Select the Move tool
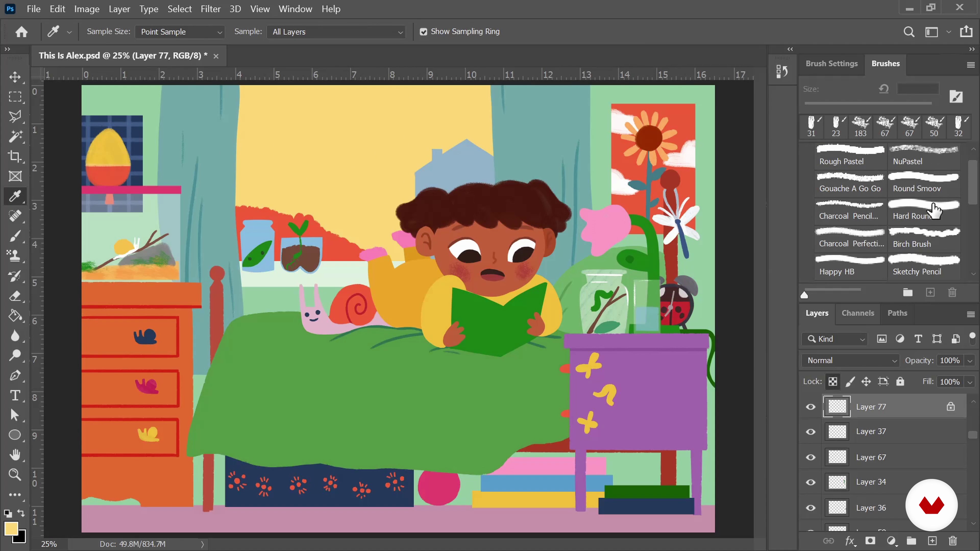The height and width of the screenshot is (551, 980). [15, 77]
